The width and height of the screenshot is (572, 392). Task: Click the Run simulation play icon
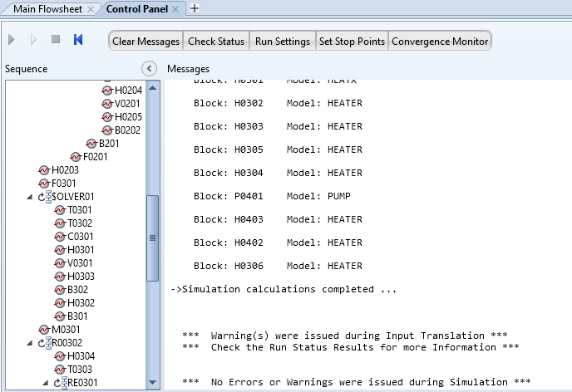click(x=12, y=39)
